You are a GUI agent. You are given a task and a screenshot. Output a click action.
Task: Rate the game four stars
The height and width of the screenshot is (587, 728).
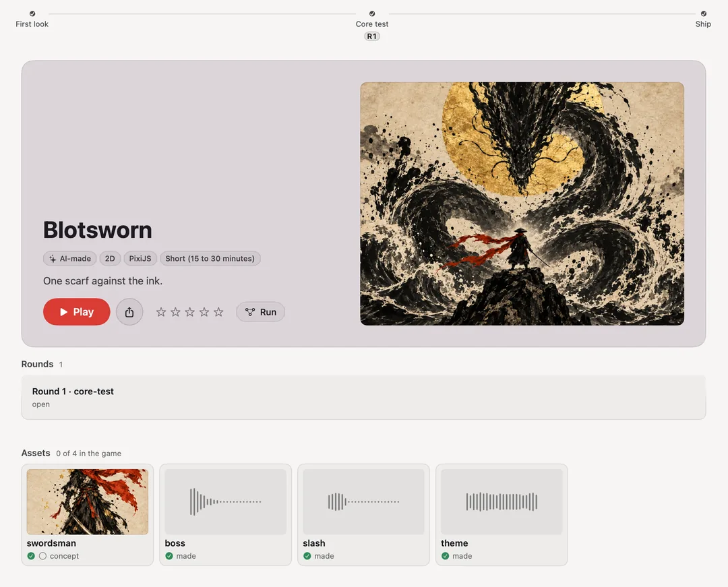(x=204, y=312)
